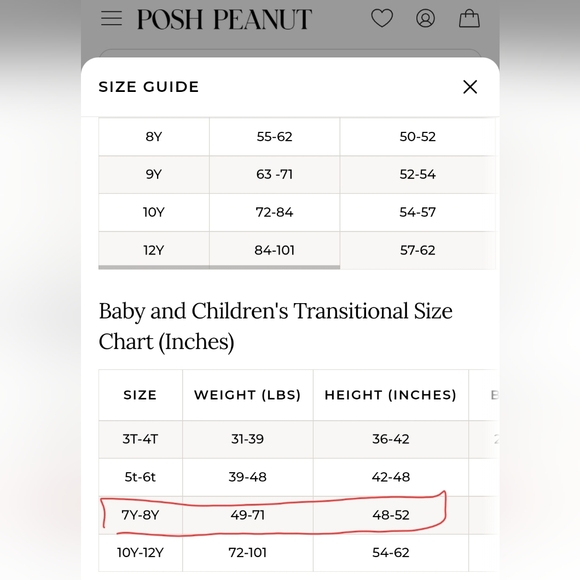Click the WEIGHT (LBS) column header
Screen dimensions: 580x580
coord(247,395)
